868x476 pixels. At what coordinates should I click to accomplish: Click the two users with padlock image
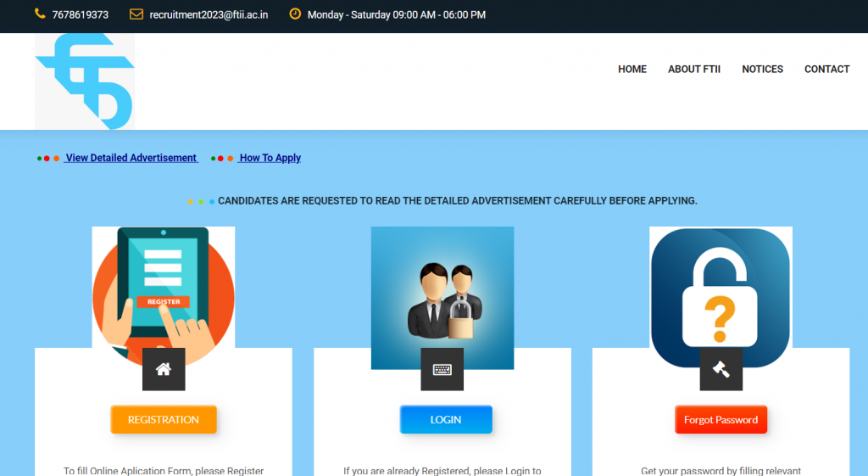442,288
